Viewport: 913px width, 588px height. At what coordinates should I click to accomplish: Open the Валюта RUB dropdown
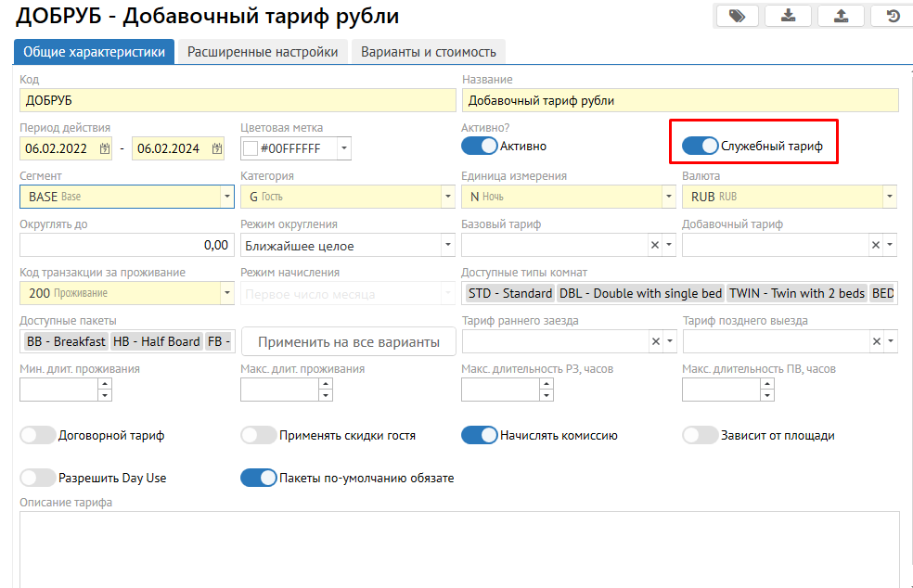(x=890, y=197)
